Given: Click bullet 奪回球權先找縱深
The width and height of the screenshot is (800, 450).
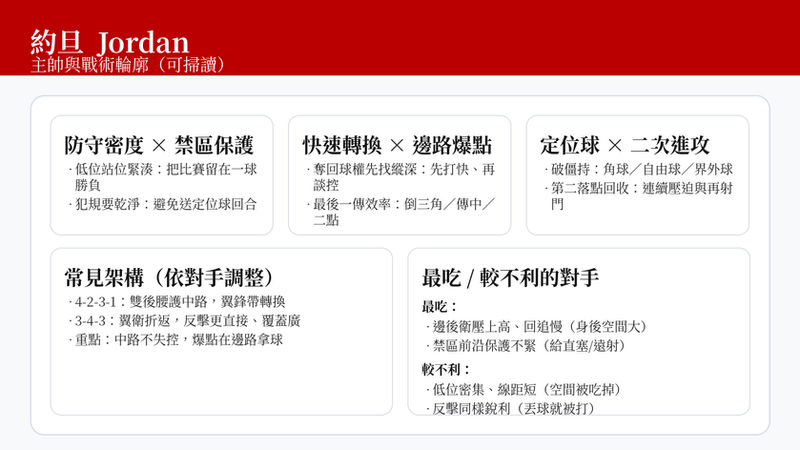Looking at the screenshot, I should pyautogui.click(x=401, y=177).
